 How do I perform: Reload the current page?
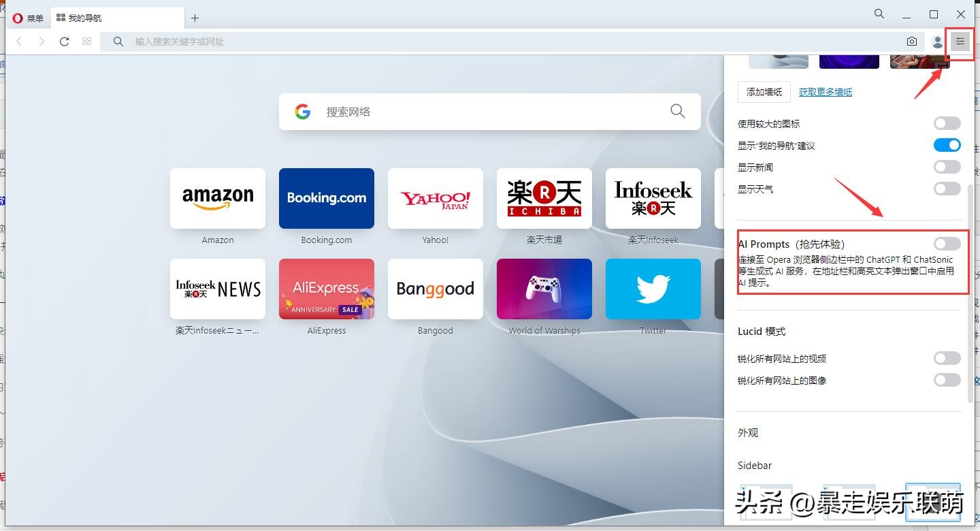point(64,41)
